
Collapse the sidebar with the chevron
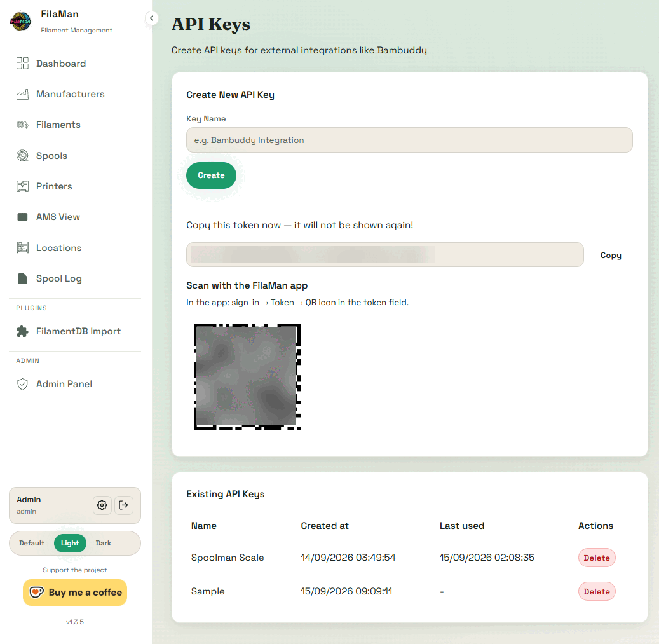(x=152, y=18)
